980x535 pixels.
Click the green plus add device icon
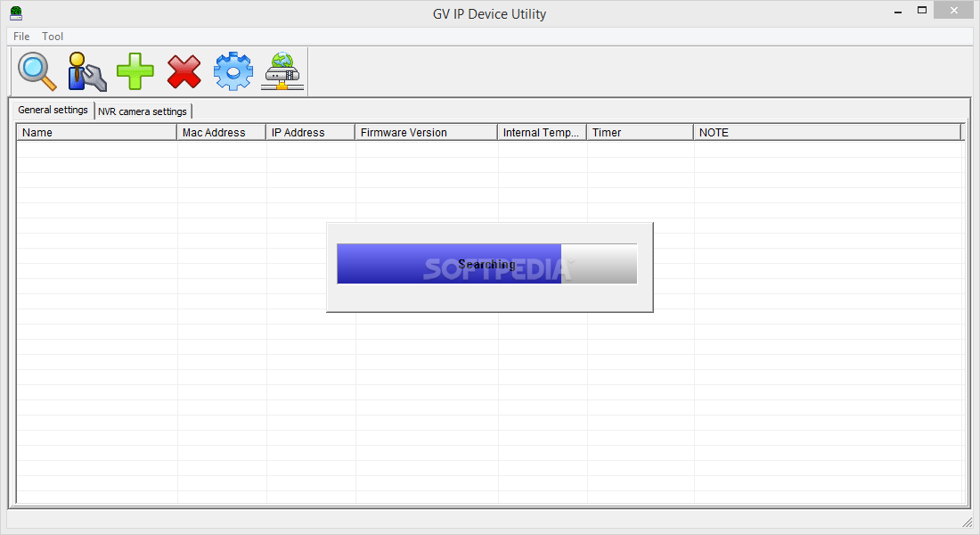coord(135,71)
